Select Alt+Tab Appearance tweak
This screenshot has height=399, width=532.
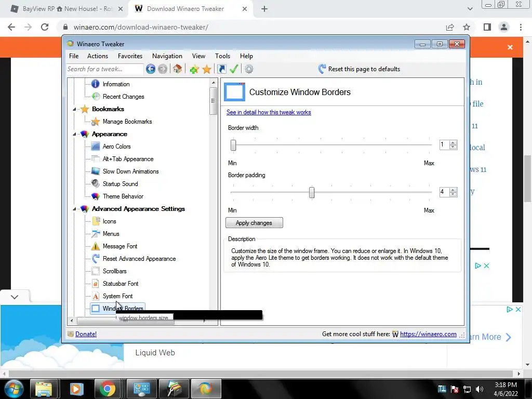[x=128, y=159]
